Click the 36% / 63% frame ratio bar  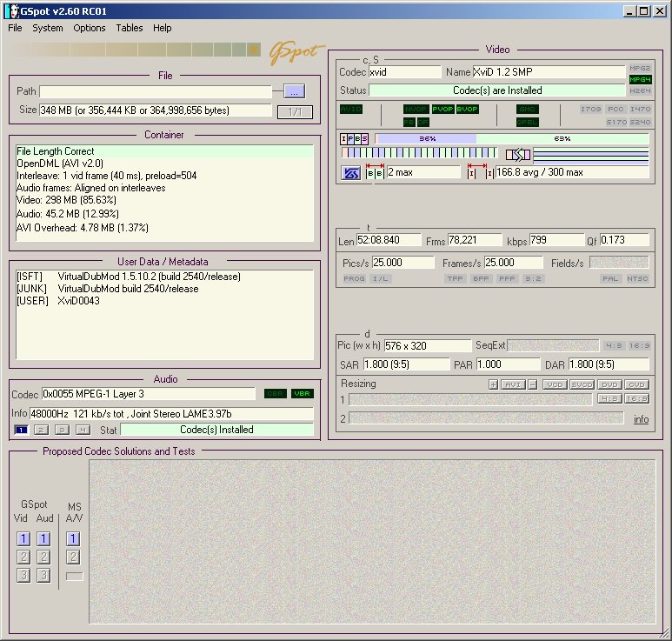(x=512, y=138)
